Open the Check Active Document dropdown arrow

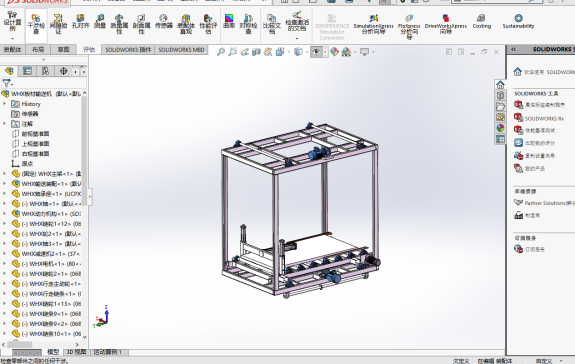(297, 38)
